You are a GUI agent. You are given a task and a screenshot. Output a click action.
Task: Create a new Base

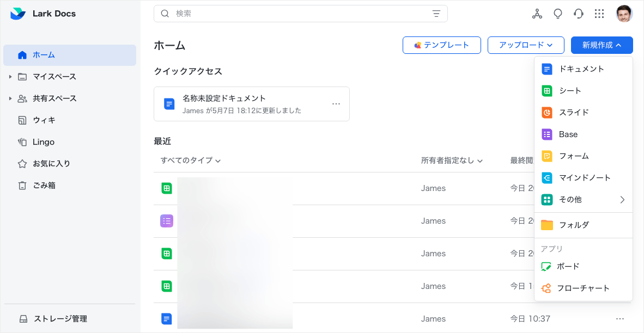[583, 134]
